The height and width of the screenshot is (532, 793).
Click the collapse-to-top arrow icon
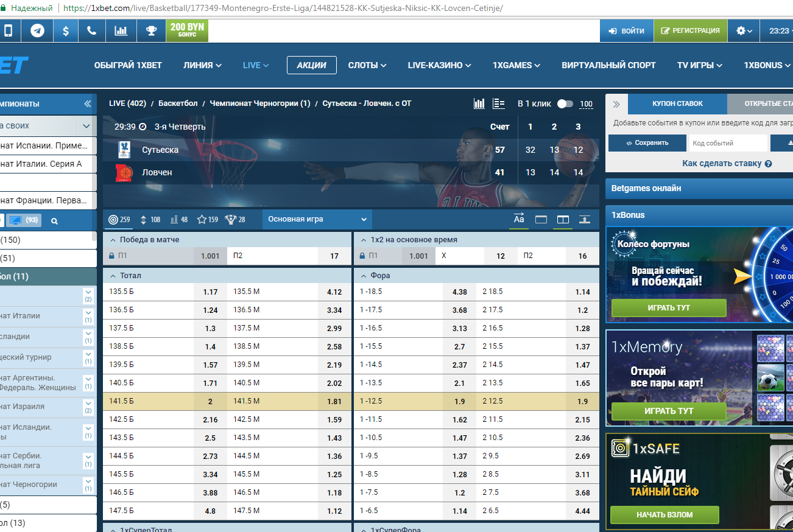585,220
